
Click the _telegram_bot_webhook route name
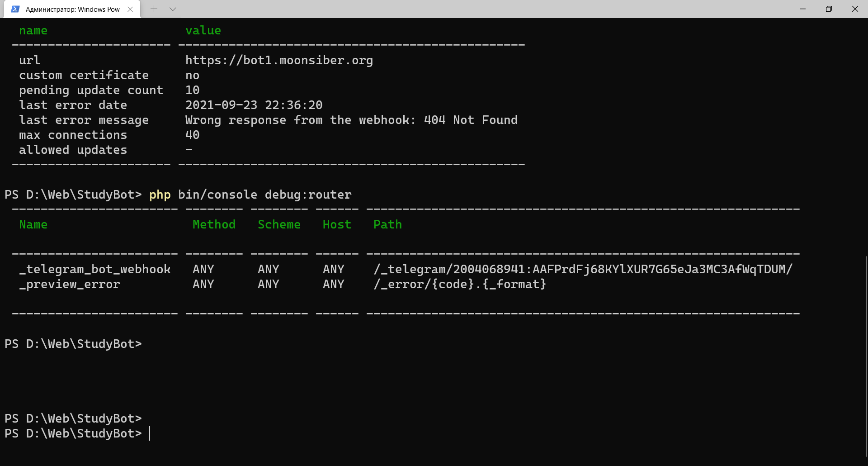click(95, 269)
